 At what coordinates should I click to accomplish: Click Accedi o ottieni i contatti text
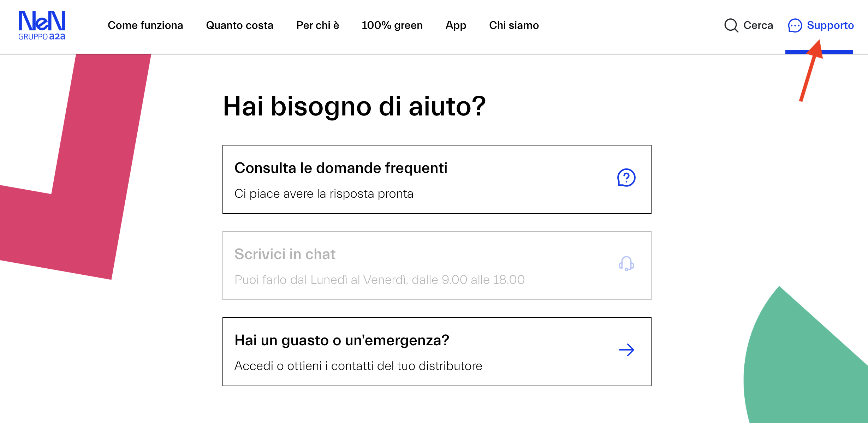click(x=358, y=366)
